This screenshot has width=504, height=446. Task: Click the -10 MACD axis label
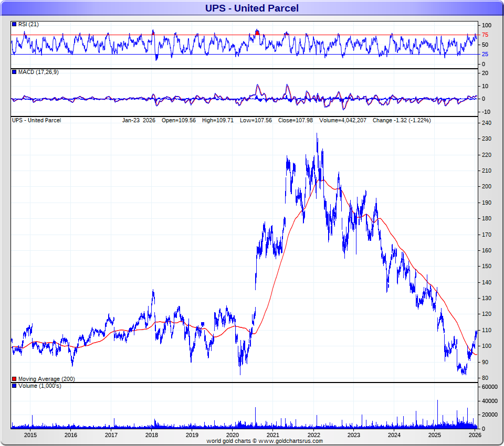pyautogui.click(x=486, y=112)
